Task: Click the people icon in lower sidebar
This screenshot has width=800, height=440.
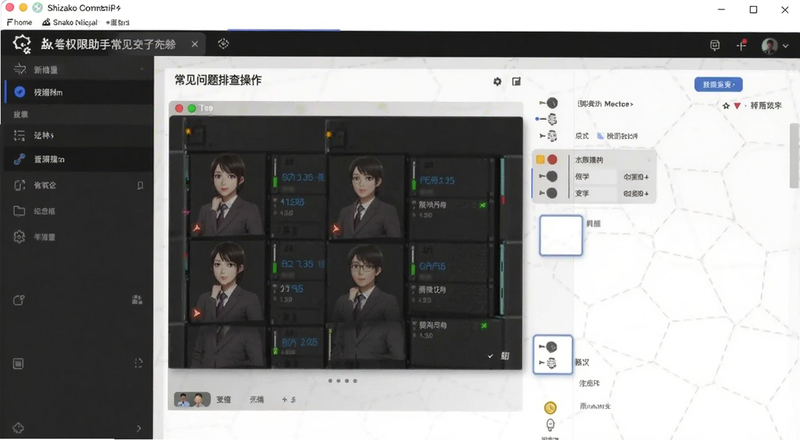Action: pyautogui.click(x=137, y=300)
